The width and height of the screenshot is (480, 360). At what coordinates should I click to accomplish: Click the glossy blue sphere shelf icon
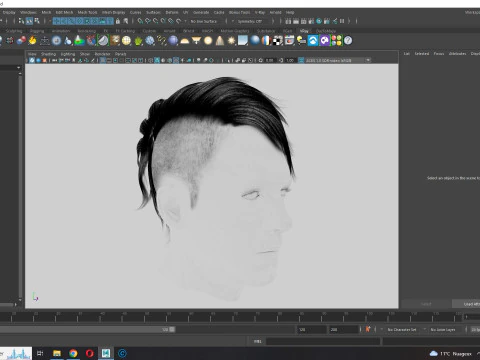tap(255, 41)
